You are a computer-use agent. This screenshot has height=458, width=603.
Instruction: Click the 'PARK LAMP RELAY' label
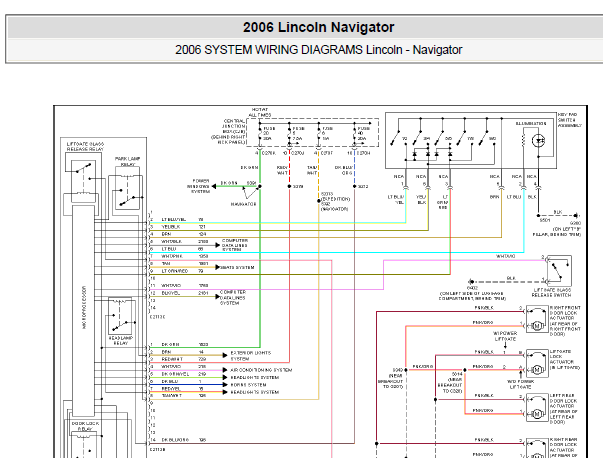point(128,161)
